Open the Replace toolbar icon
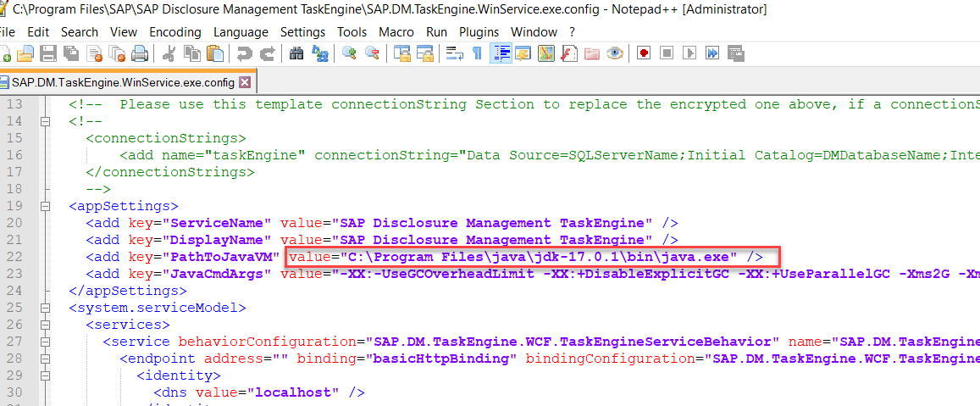Screen dimensions: 980x406 point(320,53)
